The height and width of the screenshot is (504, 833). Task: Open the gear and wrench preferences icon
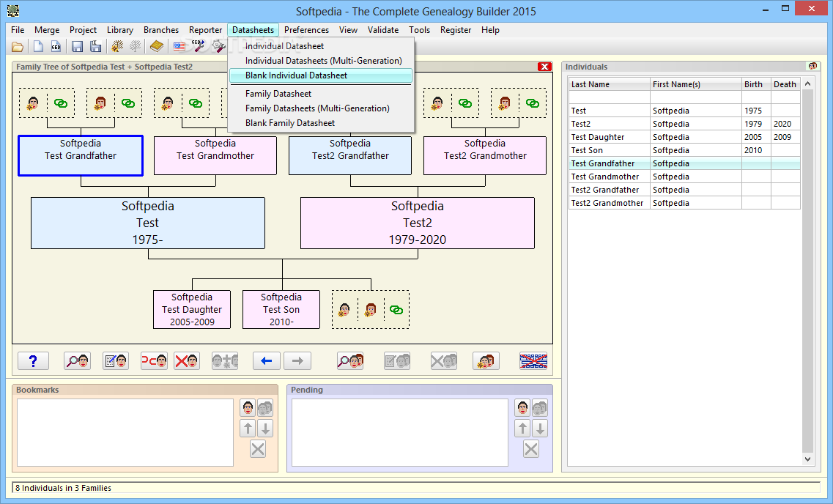[218, 47]
